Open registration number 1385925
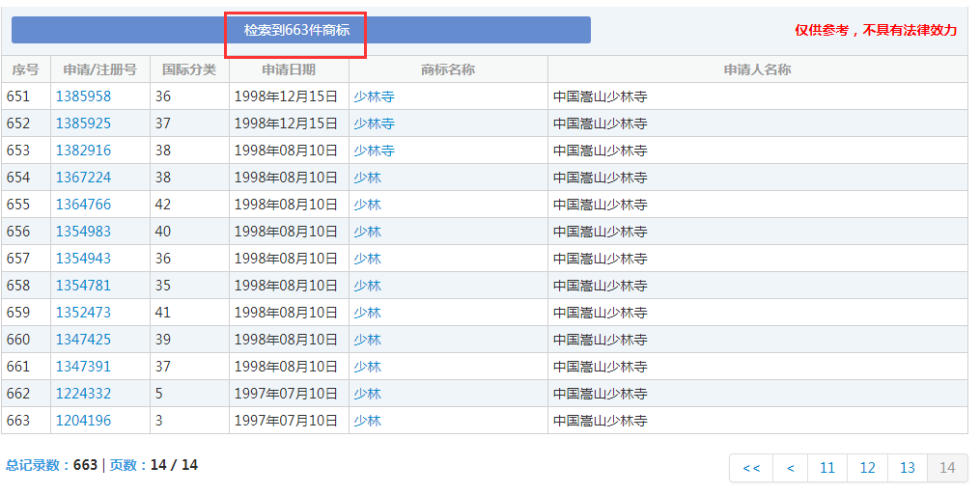Image resolution: width=980 pixels, height=494 pixels. coord(83,123)
